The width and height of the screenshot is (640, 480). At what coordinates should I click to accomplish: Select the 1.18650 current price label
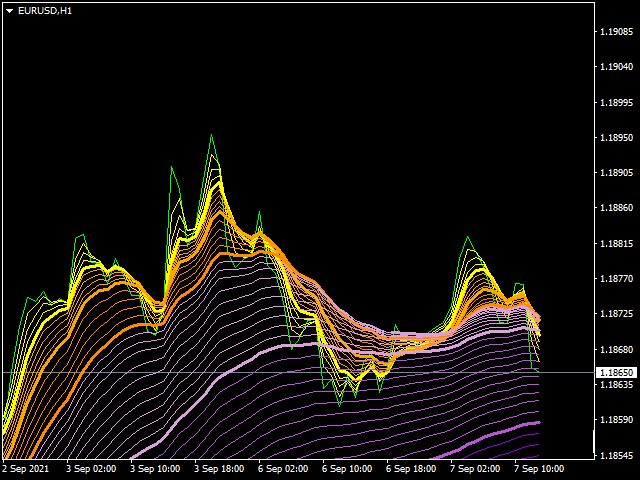616,372
